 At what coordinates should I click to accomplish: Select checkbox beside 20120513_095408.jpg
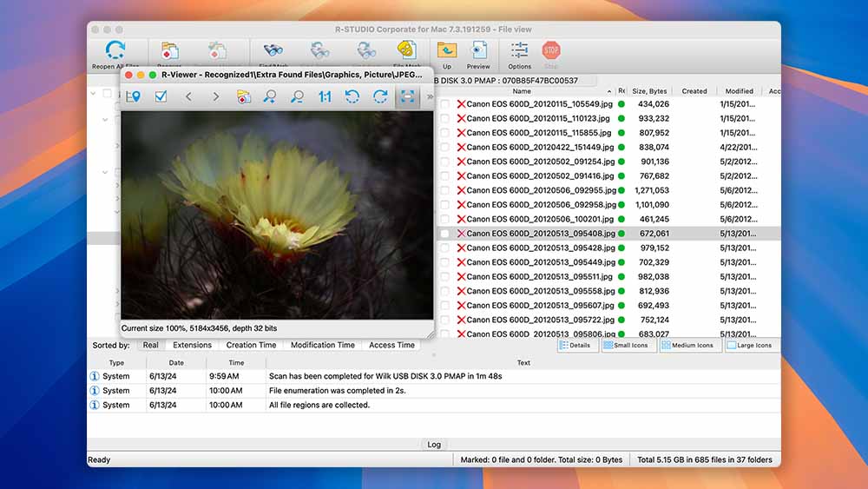coord(444,234)
